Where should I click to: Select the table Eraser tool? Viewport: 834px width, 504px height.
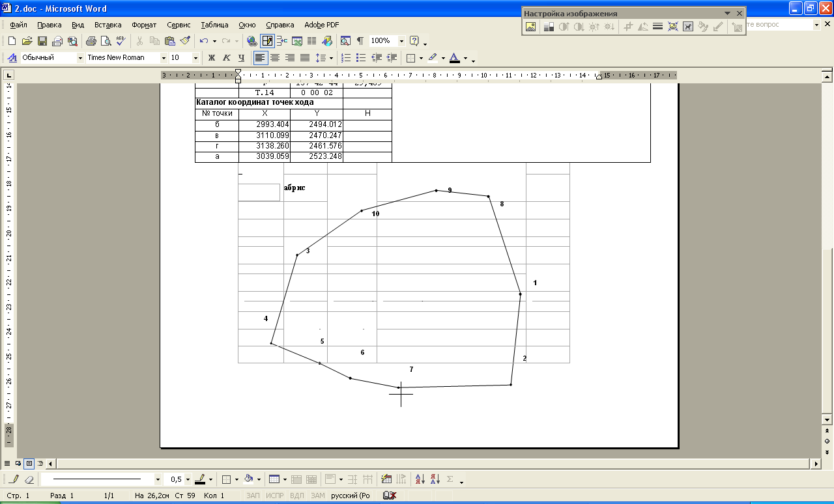(x=29, y=479)
